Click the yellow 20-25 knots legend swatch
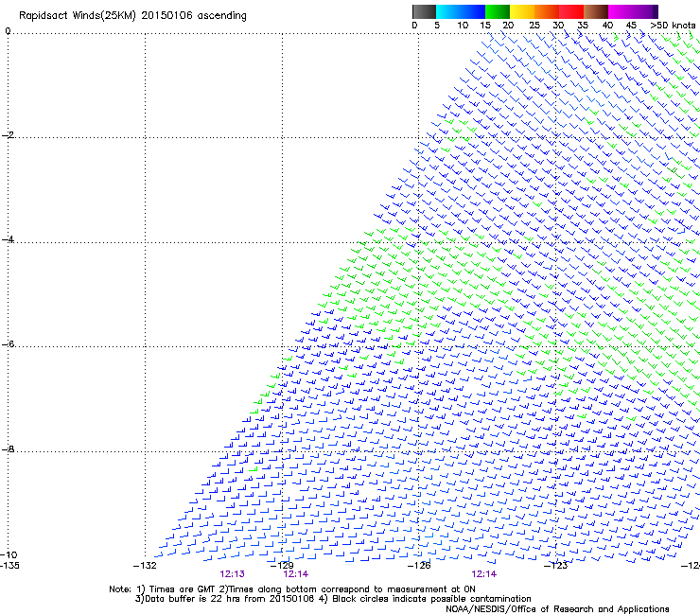Viewport: 700px width, 615px height. (522, 11)
